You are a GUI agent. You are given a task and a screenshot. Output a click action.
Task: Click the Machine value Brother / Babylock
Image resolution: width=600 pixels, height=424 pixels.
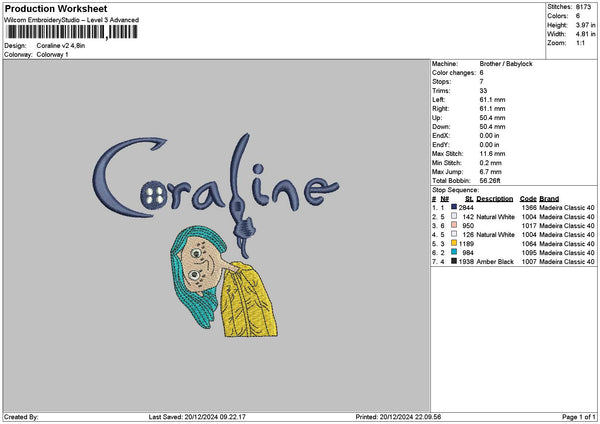click(x=506, y=64)
